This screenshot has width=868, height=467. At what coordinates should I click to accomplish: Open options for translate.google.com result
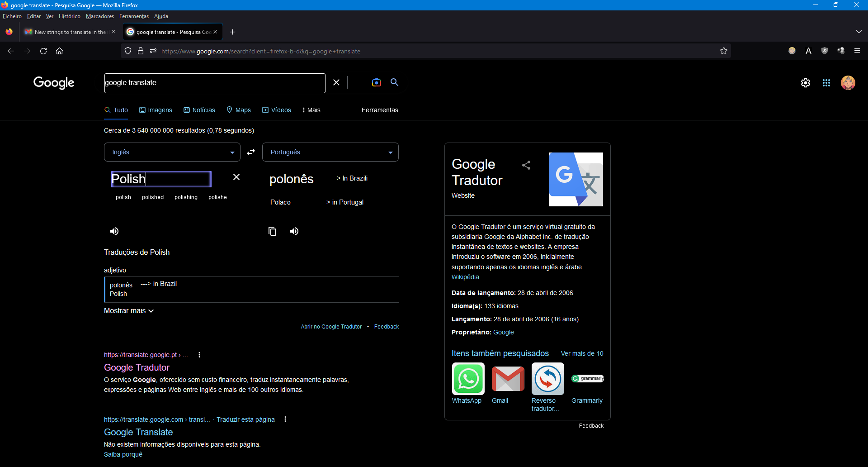(285, 419)
